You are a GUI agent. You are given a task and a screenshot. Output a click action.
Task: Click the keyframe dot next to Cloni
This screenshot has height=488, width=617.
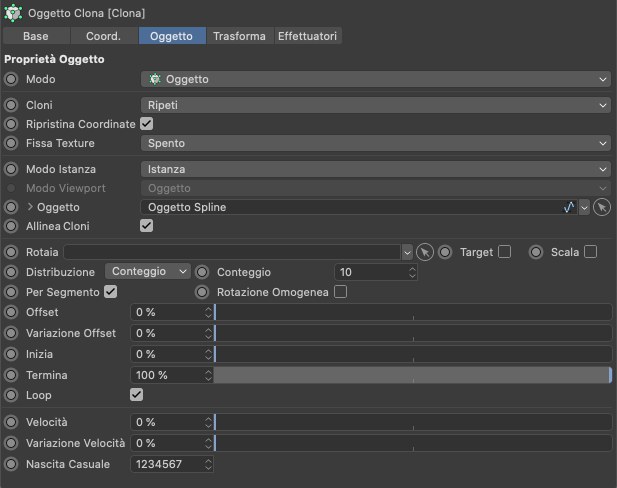pyautogui.click(x=11, y=105)
